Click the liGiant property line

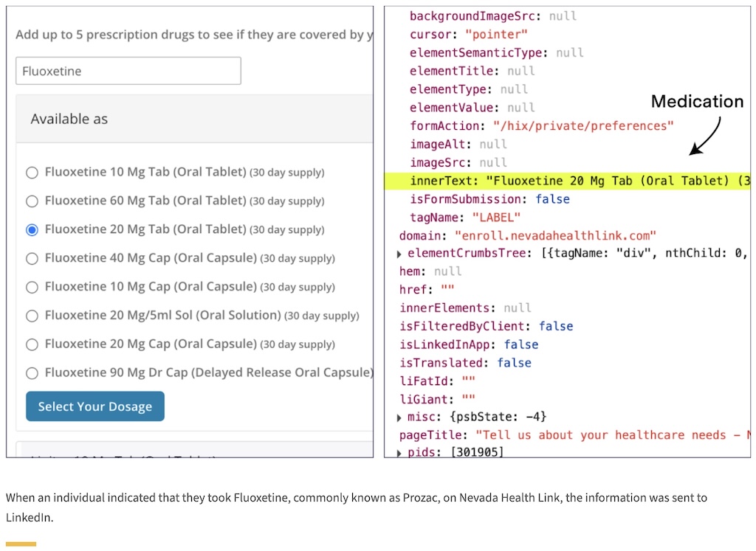coord(437,400)
